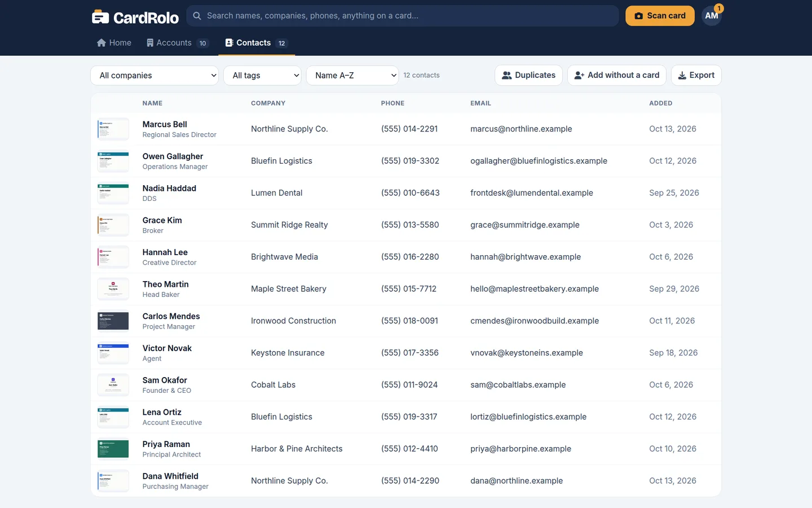The width and height of the screenshot is (812, 508).
Task: Open Grace Kim's card thumbnail
Action: [113, 225]
